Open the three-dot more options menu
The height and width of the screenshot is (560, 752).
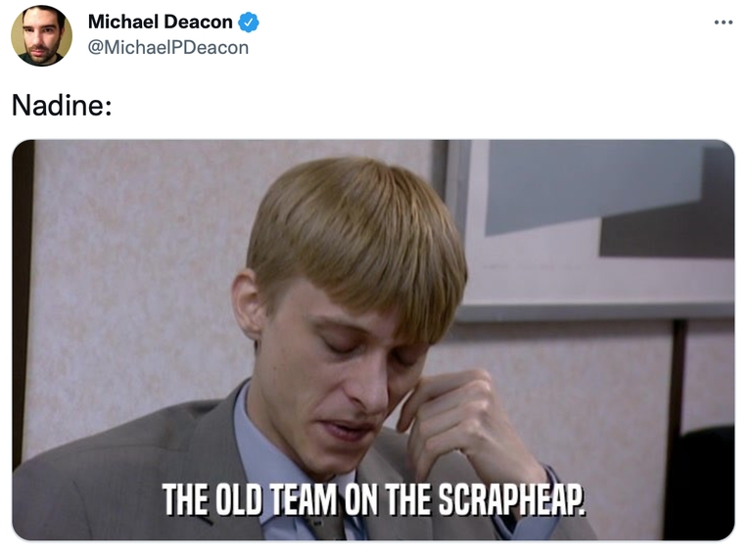[x=724, y=23]
